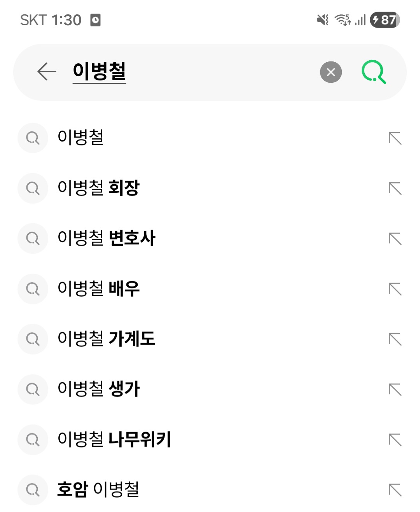Tap the arrow icon beside 호암 이병철
The height and width of the screenshot is (512, 420).
tap(395, 490)
